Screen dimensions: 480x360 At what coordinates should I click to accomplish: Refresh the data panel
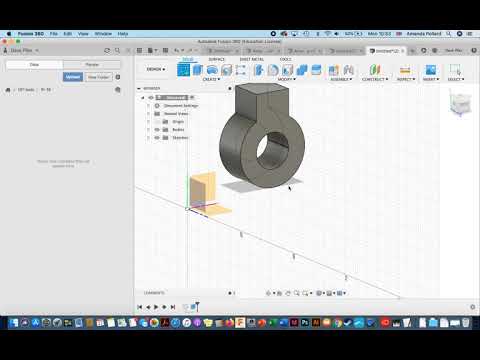coord(107,51)
